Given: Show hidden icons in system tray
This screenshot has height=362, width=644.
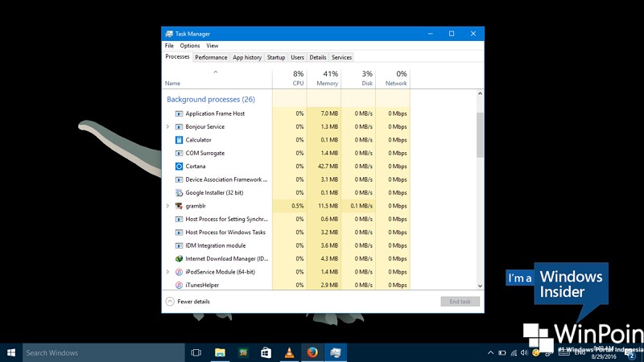Looking at the screenshot, I should [490, 352].
